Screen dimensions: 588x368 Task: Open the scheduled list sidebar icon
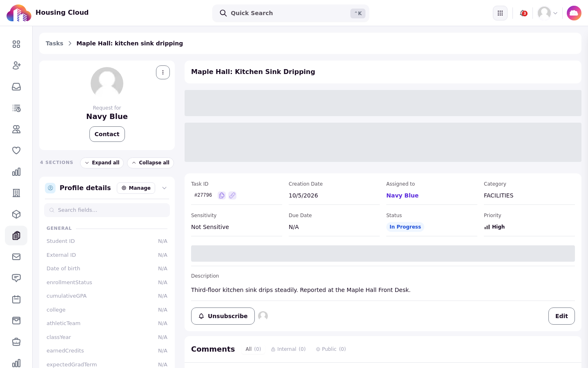[x=16, y=108]
